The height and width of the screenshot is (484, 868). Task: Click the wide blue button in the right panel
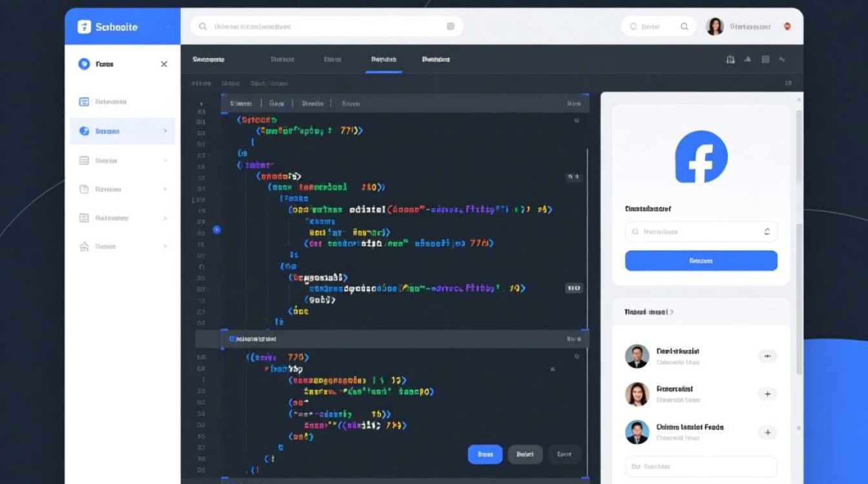701,261
